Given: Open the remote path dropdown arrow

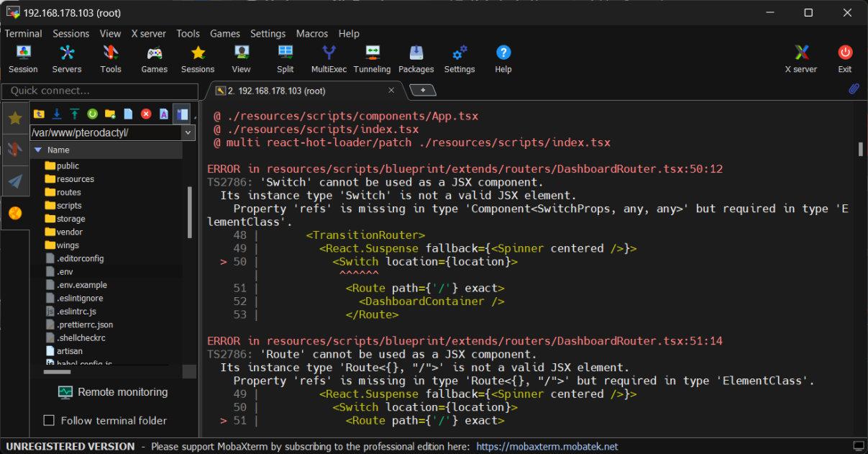Looking at the screenshot, I should tap(188, 133).
